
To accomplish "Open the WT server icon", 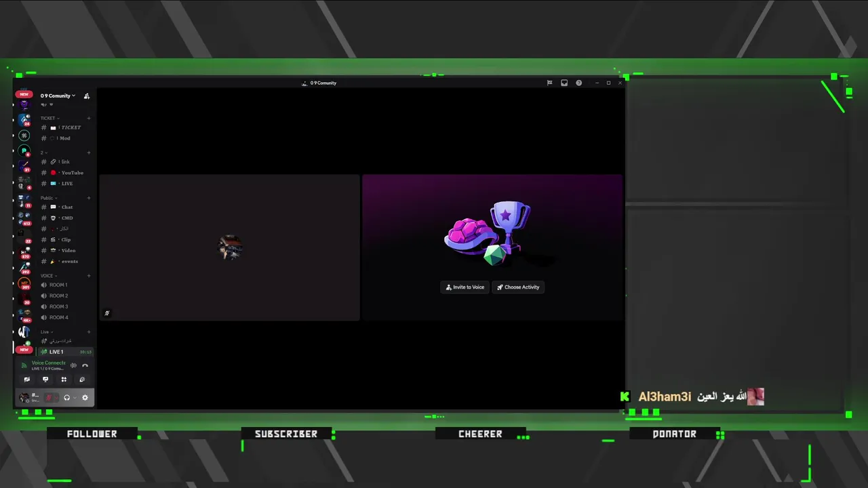I will (24, 332).
